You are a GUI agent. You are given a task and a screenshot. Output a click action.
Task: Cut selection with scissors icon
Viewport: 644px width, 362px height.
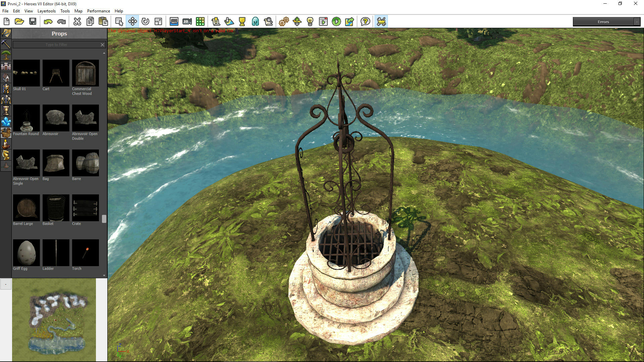pos(77,22)
